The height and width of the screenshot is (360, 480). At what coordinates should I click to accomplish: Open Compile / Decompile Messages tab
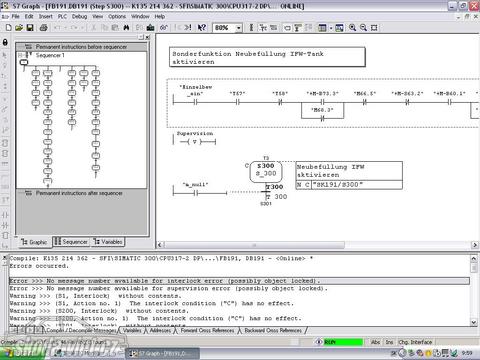click(x=81, y=330)
